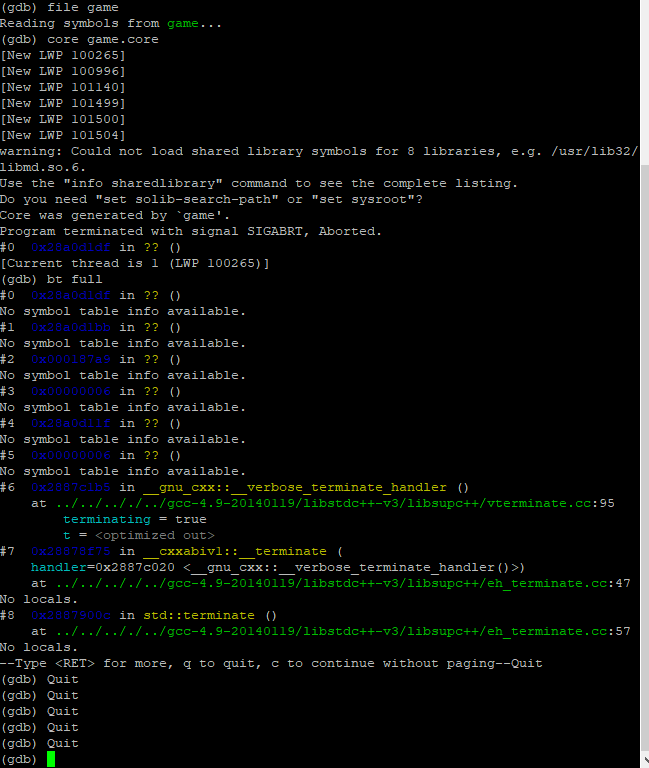
Task: Click frame #8 address 0x2887900c
Action: tap(71, 616)
